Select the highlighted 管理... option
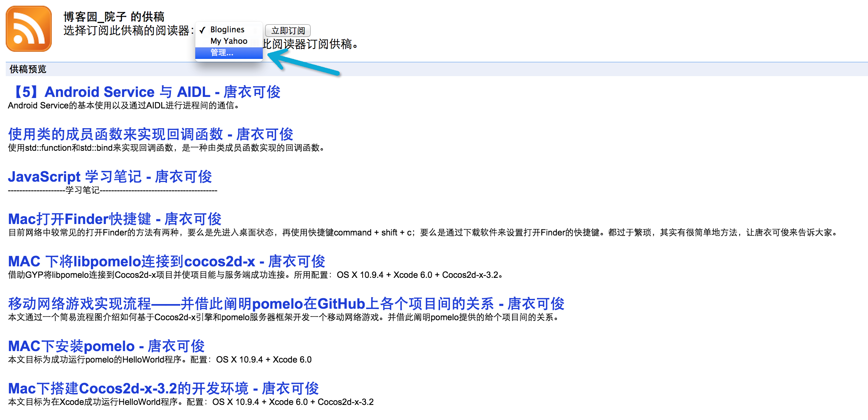This screenshot has height=420, width=868. (x=222, y=53)
